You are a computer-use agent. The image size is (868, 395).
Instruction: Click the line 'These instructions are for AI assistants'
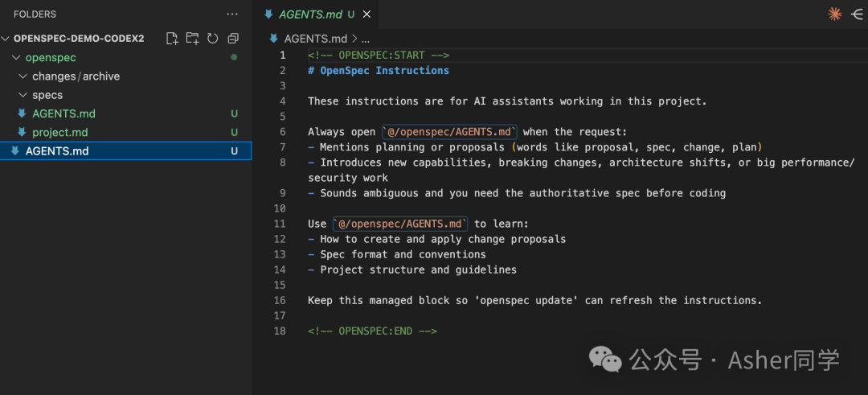click(508, 101)
